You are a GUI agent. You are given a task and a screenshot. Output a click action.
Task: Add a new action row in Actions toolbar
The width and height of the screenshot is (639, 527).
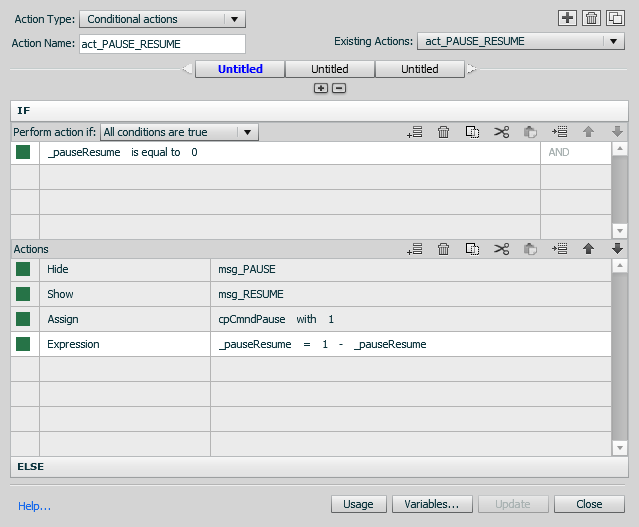[x=414, y=249]
